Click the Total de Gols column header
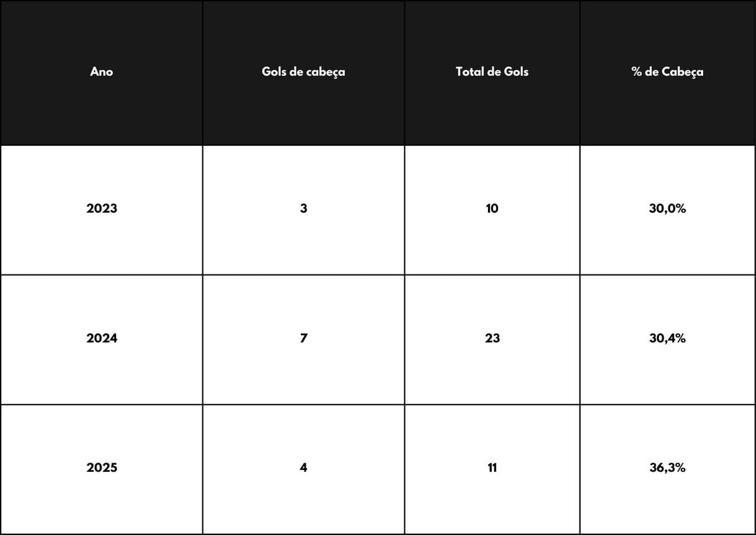The image size is (756, 535). 492,72
